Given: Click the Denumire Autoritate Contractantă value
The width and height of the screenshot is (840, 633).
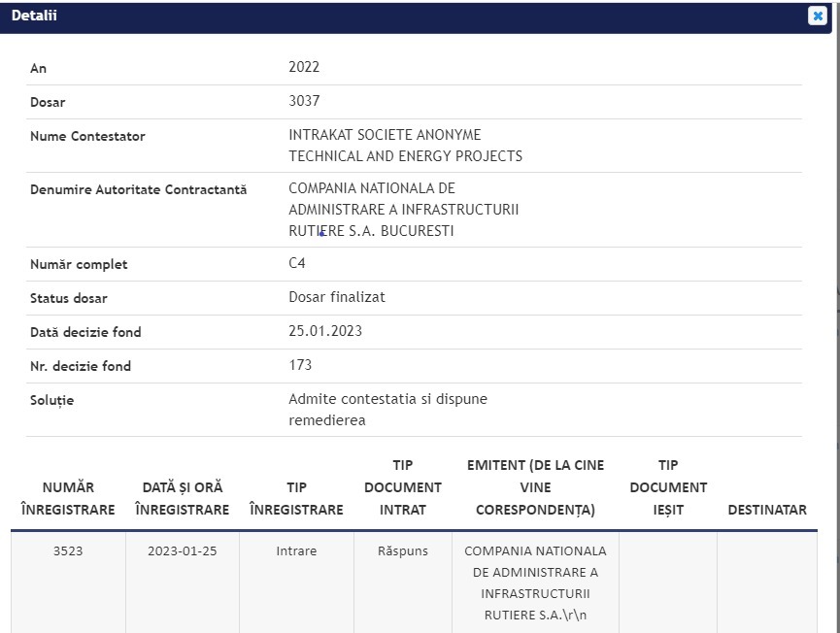Looking at the screenshot, I should pyautogui.click(x=403, y=210).
